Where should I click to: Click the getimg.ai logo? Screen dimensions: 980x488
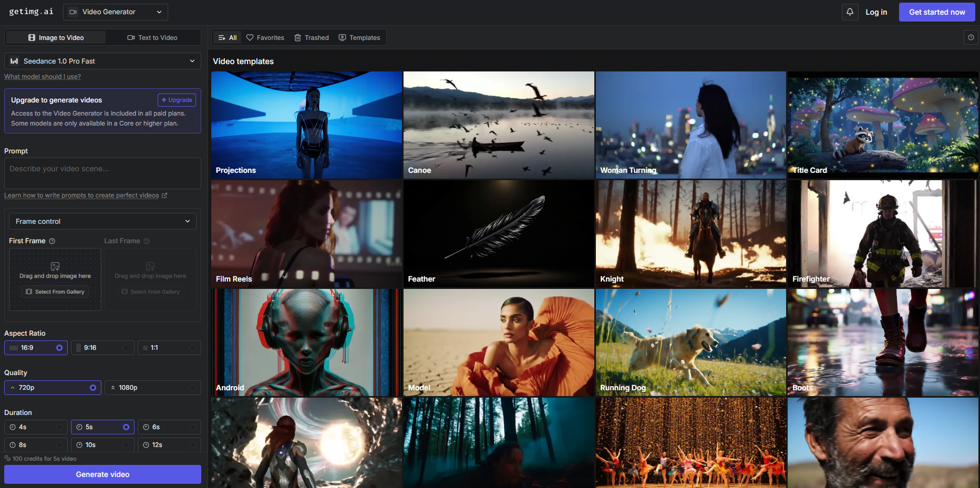pyautogui.click(x=31, y=12)
